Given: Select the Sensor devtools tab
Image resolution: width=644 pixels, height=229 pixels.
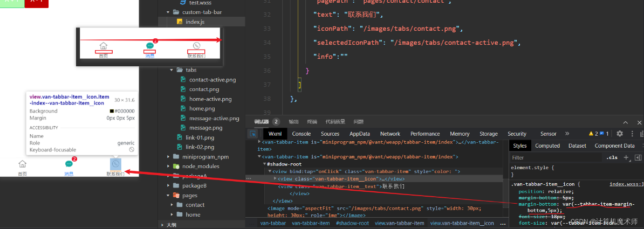Looking at the screenshot, I should pos(549,134).
